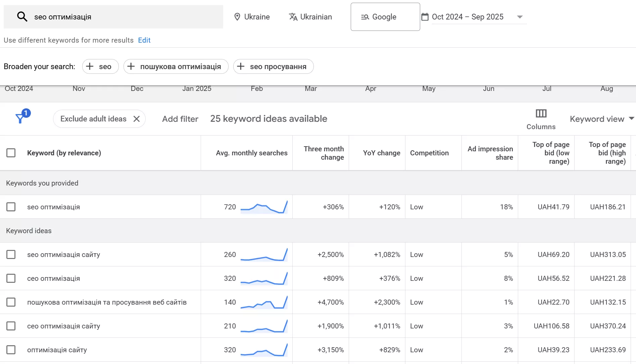Open the Keyword view dropdown
The image size is (636, 364).
[x=601, y=119]
